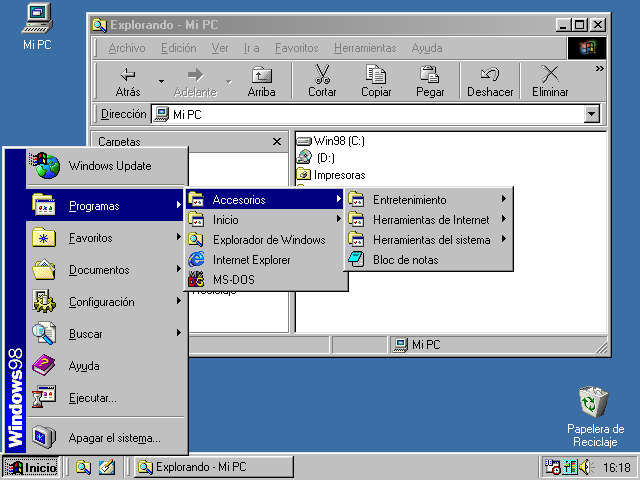
Task: Select Programas in the Start menu
Action: 105,206
